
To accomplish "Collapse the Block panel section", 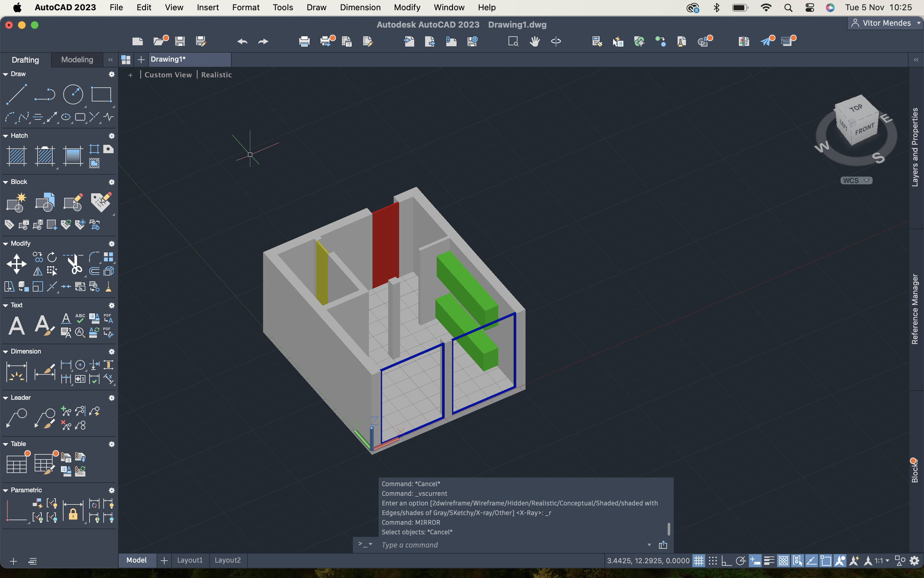I will tap(5, 182).
